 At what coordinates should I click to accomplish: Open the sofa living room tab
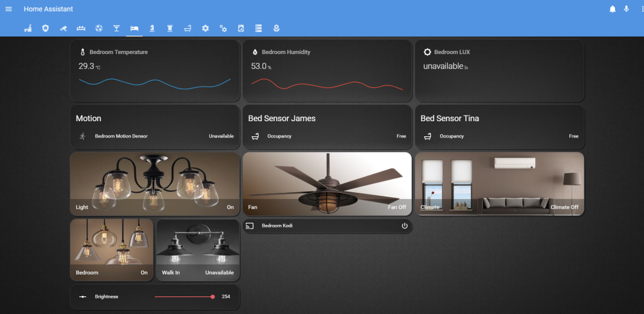pyautogui.click(x=81, y=28)
